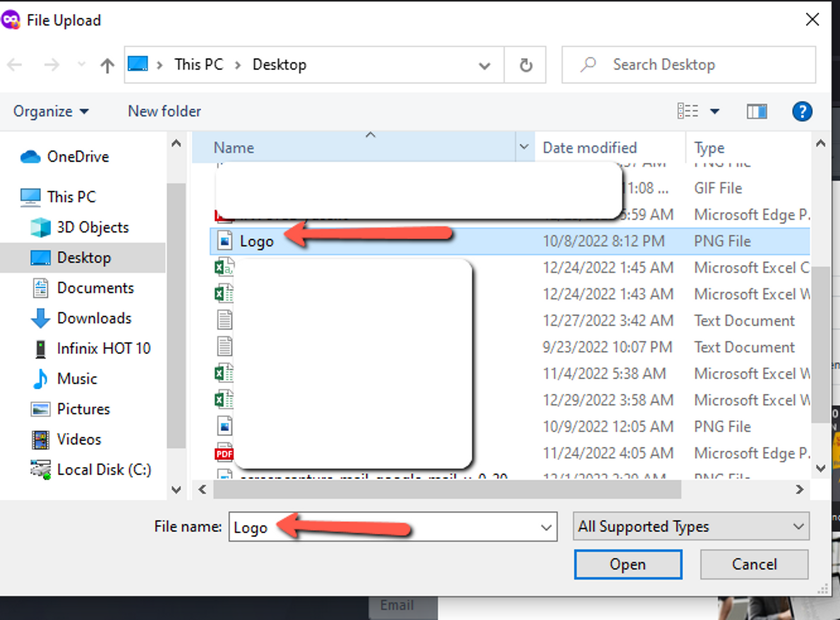
Task: Select the Logo PNG file
Action: [256, 241]
